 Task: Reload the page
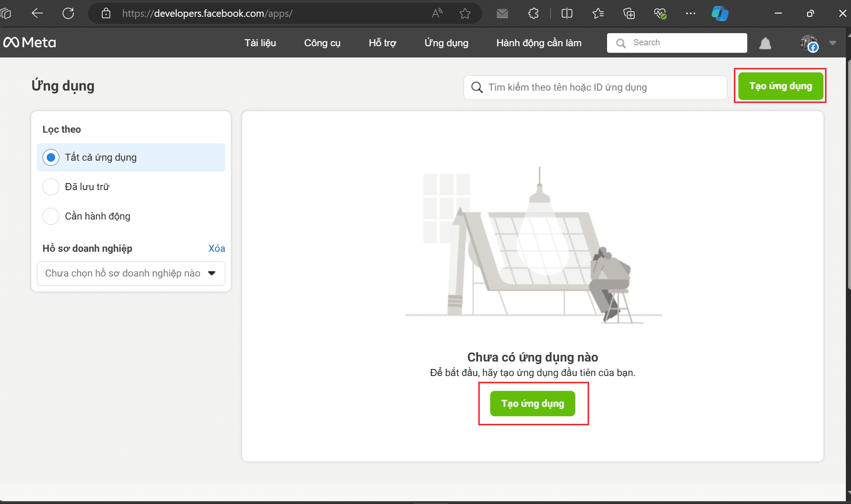pos(68,13)
